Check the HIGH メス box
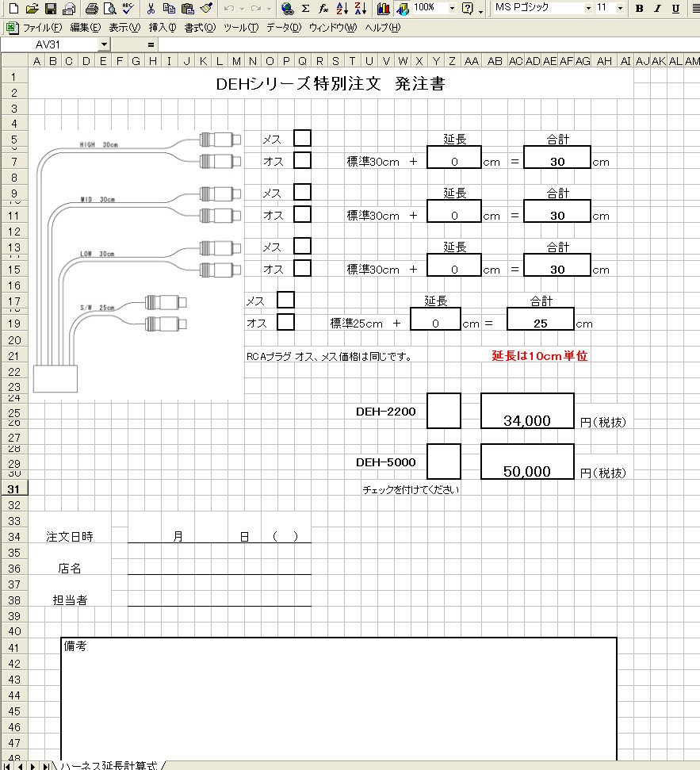This screenshot has width=700, height=770. (x=302, y=138)
